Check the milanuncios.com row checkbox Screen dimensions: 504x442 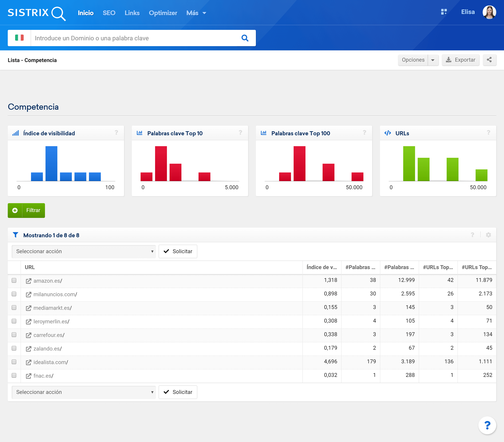pos(14,294)
